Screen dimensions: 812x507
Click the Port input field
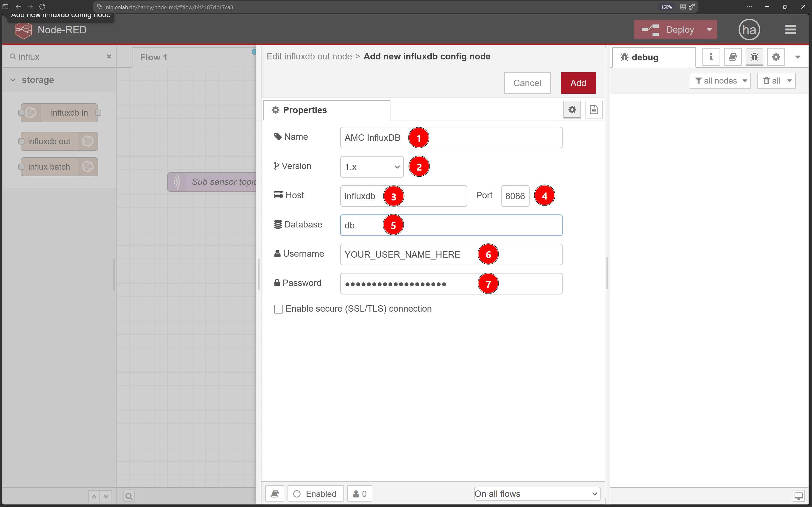[x=515, y=196]
